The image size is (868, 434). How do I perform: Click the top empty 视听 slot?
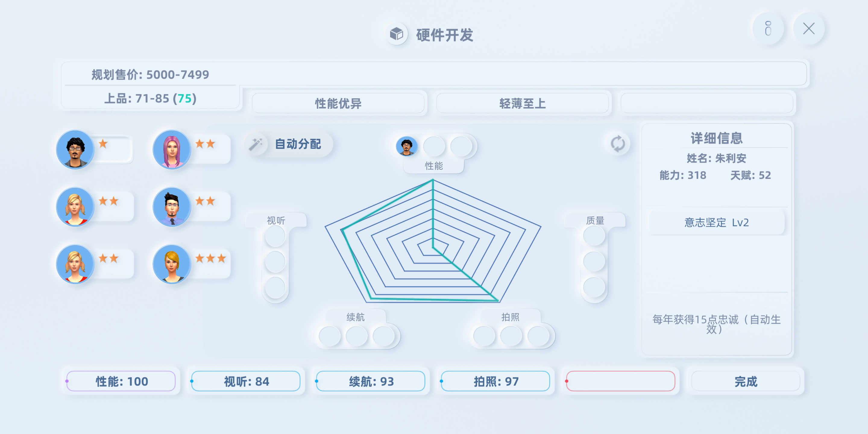pyautogui.click(x=275, y=235)
